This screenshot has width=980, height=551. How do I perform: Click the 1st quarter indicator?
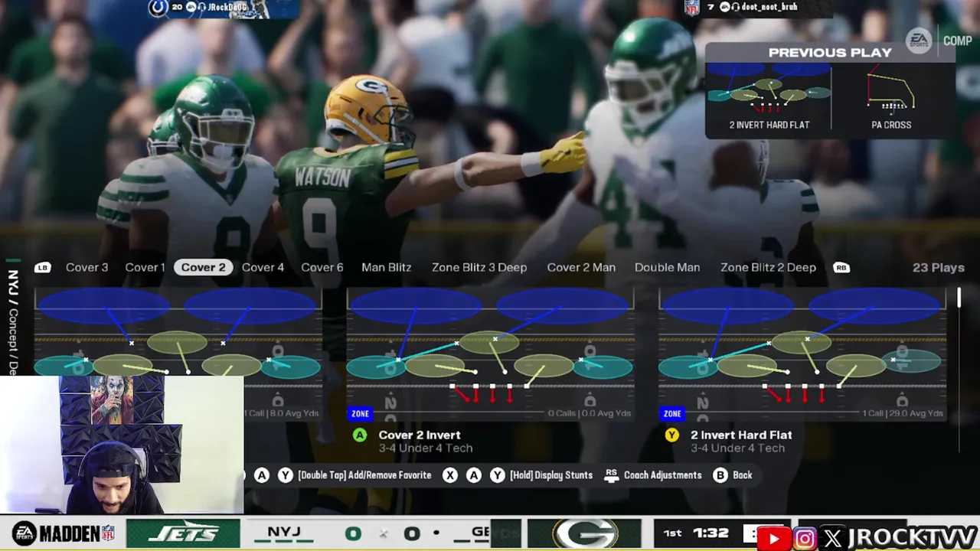click(672, 533)
